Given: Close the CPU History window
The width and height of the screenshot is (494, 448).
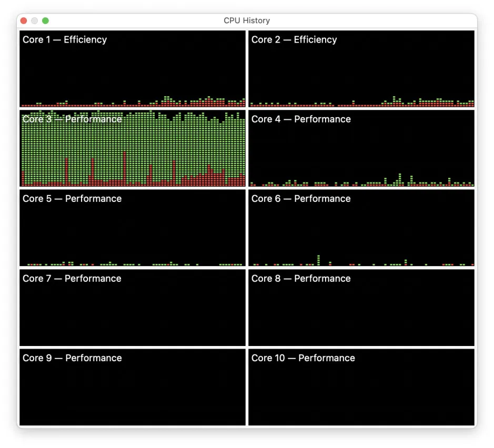Looking at the screenshot, I should pos(24,21).
